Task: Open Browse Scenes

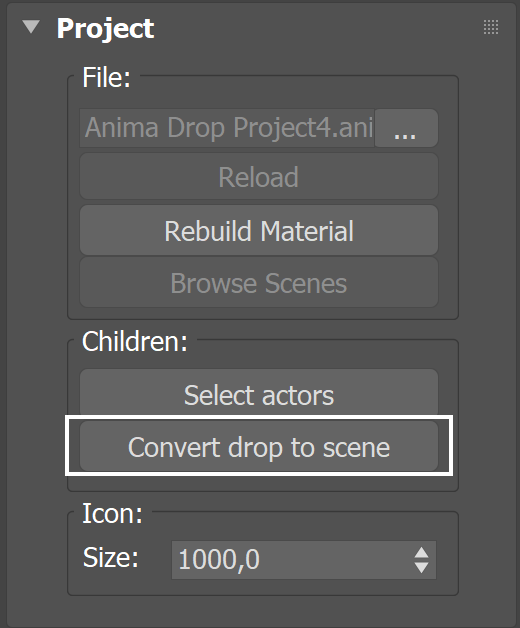Action: 259,283
